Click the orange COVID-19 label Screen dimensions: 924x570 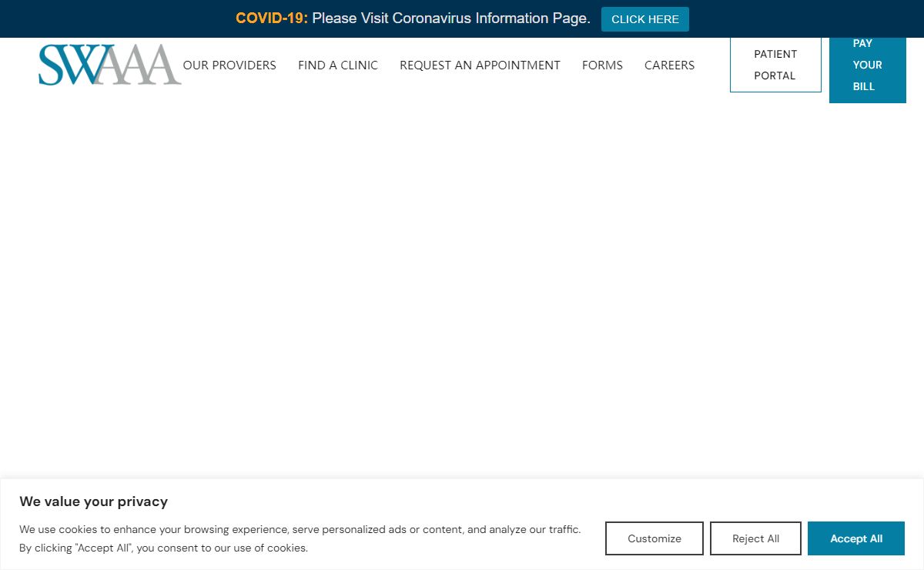point(271,18)
